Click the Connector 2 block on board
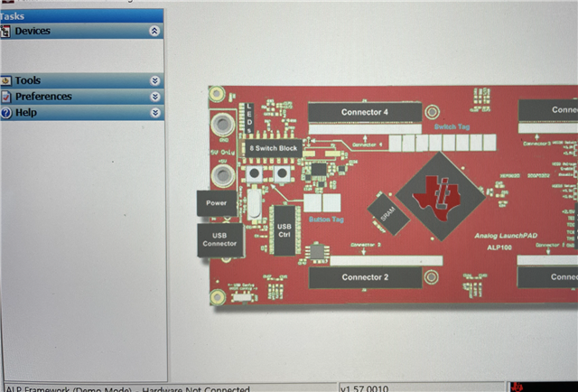 pyautogui.click(x=365, y=277)
